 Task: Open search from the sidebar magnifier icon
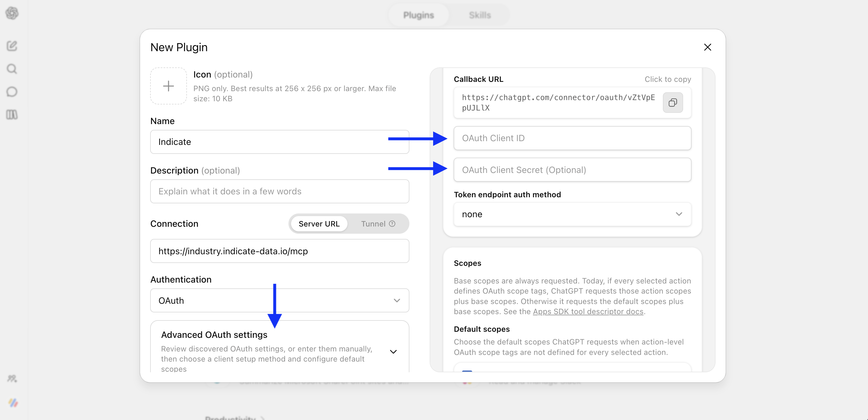coord(12,69)
